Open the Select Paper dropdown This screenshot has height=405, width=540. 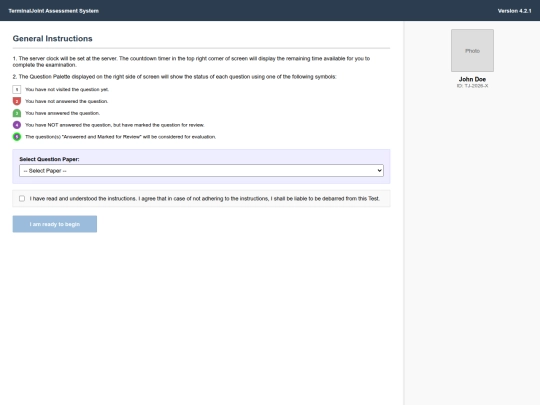pos(201,170)
